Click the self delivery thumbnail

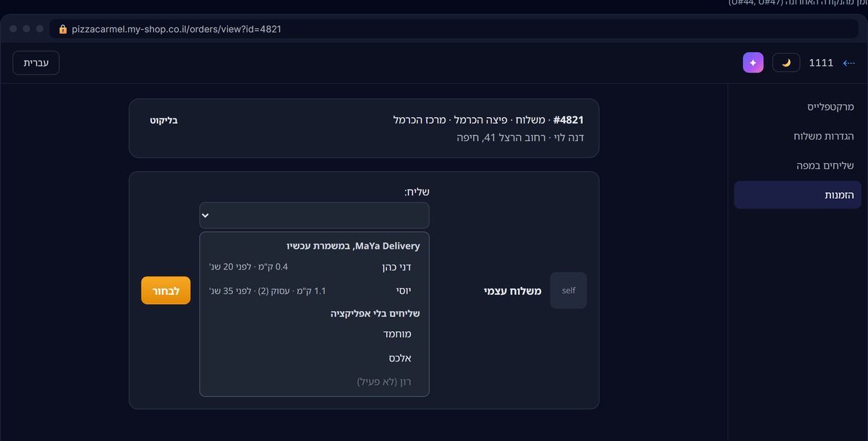point(569,291)
